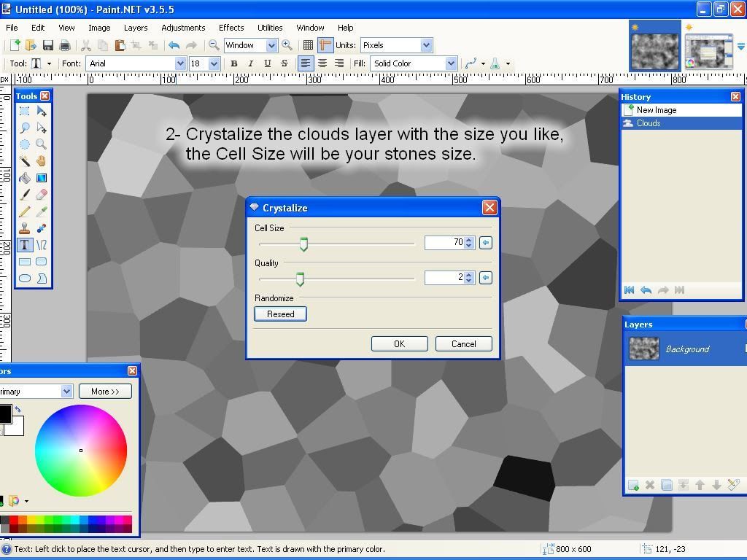Pick the Clone Stamp tool
The image size is (747, 560).
coord(24,228)
